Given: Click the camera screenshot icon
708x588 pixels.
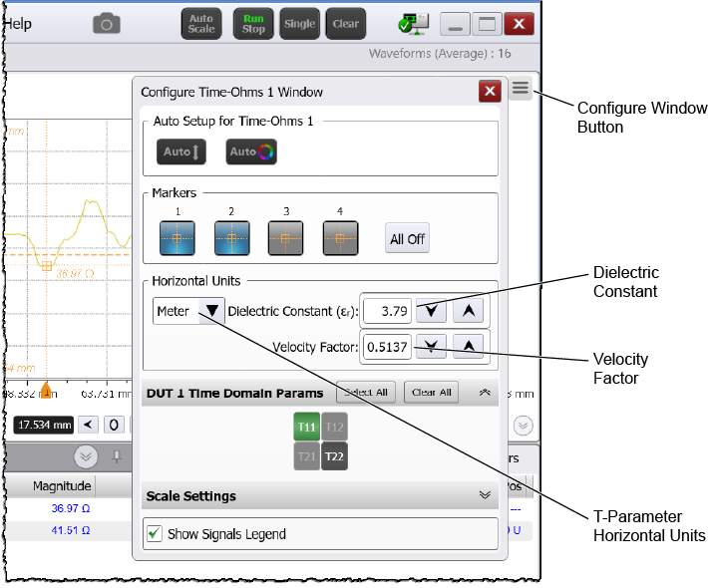Looking at the screenshot, I should point(107,24).
